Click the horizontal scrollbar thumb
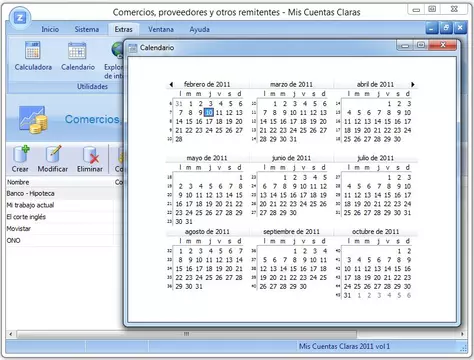 coord(187,334)
